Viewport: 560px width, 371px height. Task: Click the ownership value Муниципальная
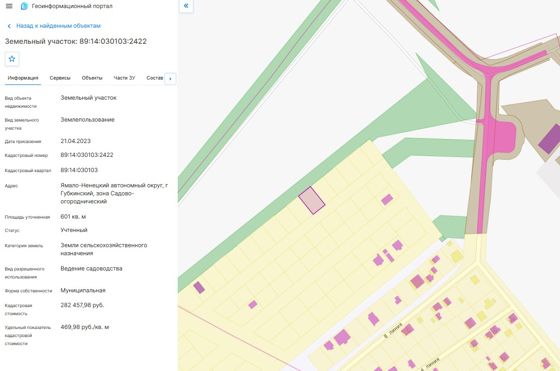click(83, 290)
